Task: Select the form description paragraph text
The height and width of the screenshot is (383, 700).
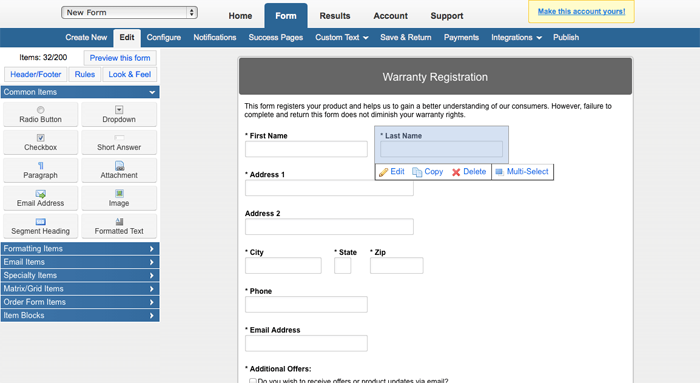Action: click(x=428, y=110)
